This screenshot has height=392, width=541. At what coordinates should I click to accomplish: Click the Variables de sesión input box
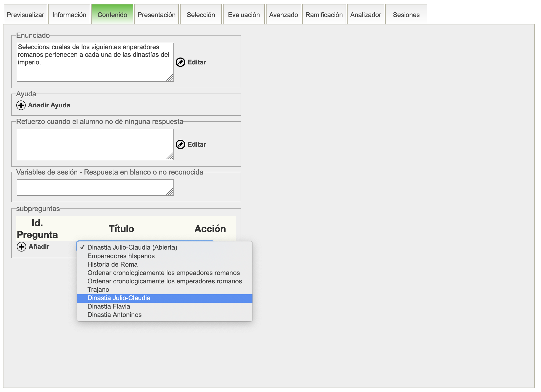95,188
